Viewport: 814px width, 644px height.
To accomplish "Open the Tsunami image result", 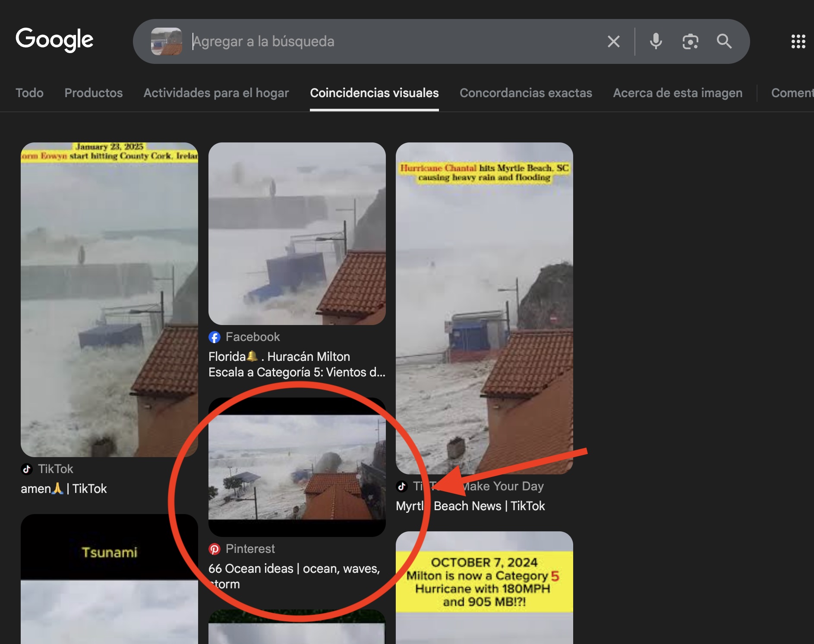I will pyautogui.click(x=109, y=579).
